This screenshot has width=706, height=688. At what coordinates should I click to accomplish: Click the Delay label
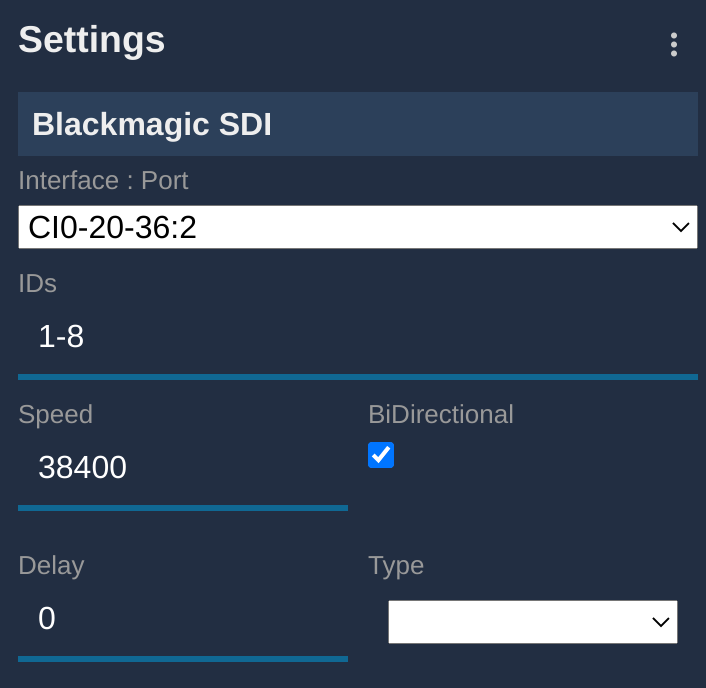click(51, 565)
